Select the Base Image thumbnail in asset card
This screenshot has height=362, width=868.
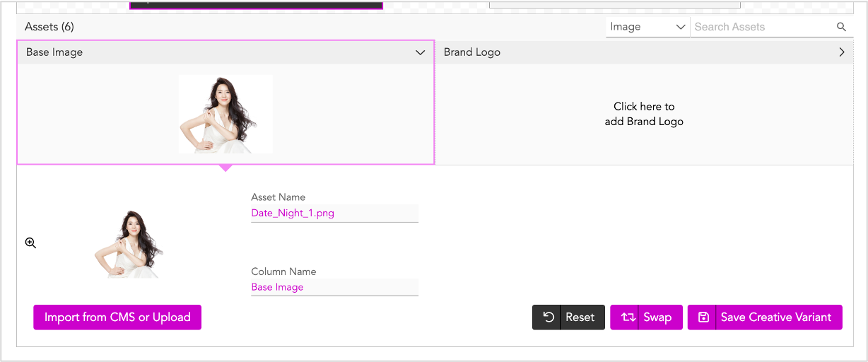225,114
